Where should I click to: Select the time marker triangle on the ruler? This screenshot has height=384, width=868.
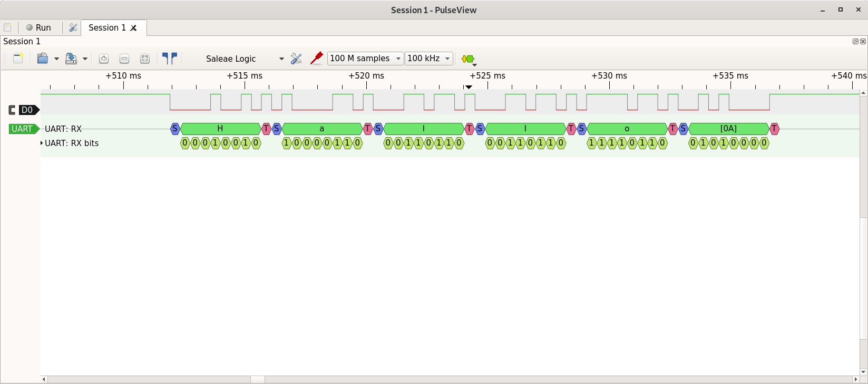pos(468,87)
